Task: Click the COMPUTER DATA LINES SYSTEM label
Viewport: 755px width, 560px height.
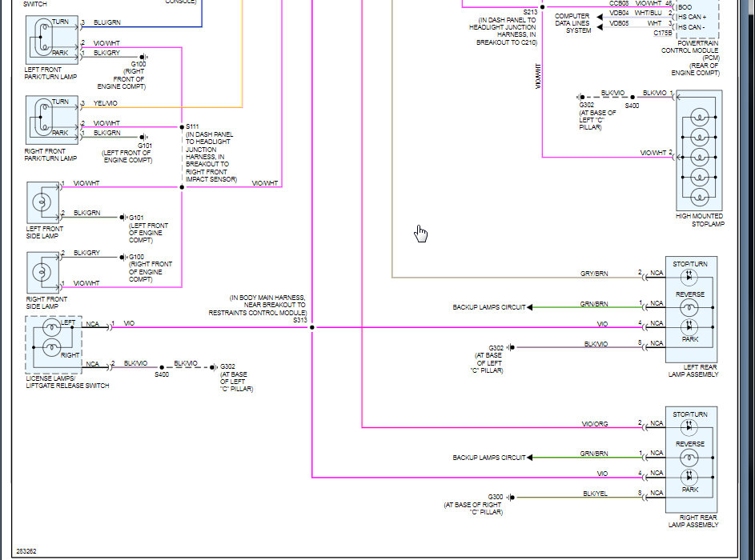Action: (x=572, y=23)
